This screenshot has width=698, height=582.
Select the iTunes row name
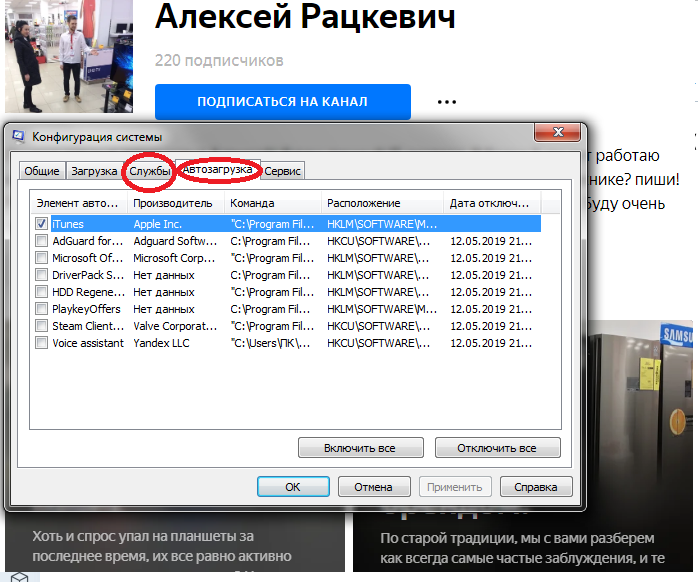68,224
